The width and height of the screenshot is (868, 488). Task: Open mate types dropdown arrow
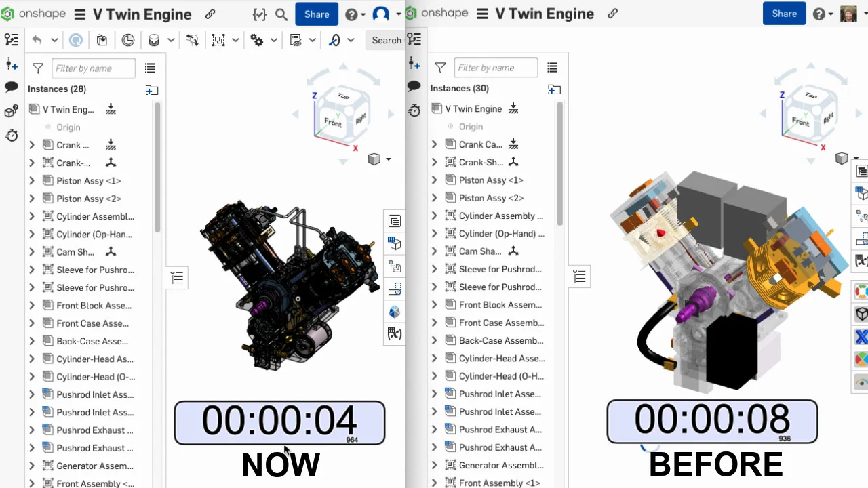tap(171, 41)
